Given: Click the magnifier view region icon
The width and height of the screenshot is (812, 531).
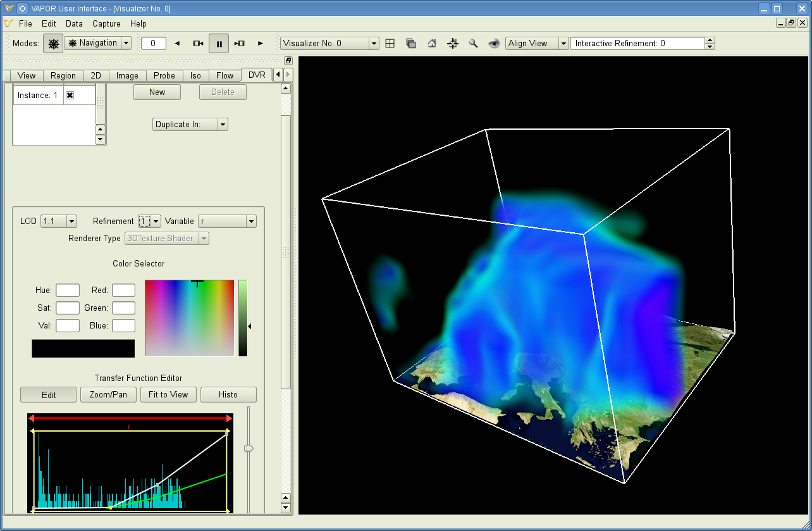Looking at the screenshot, I should [x=473, y=44].
